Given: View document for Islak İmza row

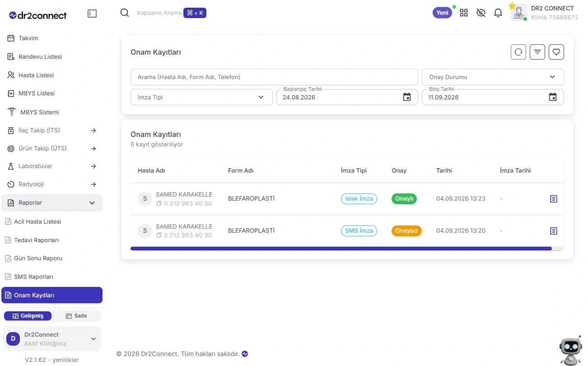Looking at the screenshot, I should pos(554,199).
